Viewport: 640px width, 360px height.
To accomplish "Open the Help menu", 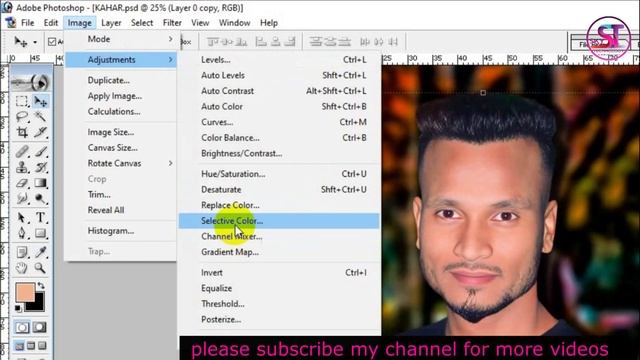I will tap(269, 23).
